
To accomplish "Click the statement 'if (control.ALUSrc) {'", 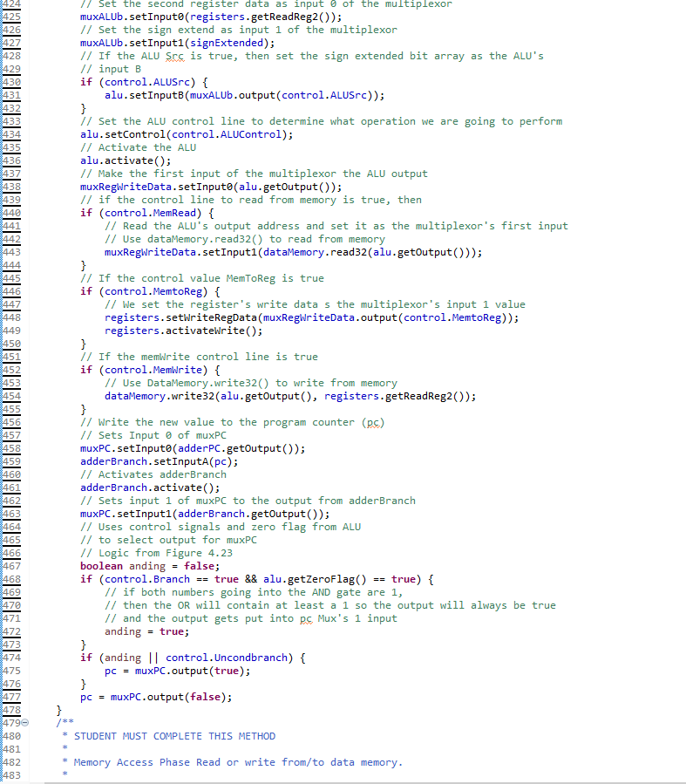I will pyautogui.click(x=144, y=82).
